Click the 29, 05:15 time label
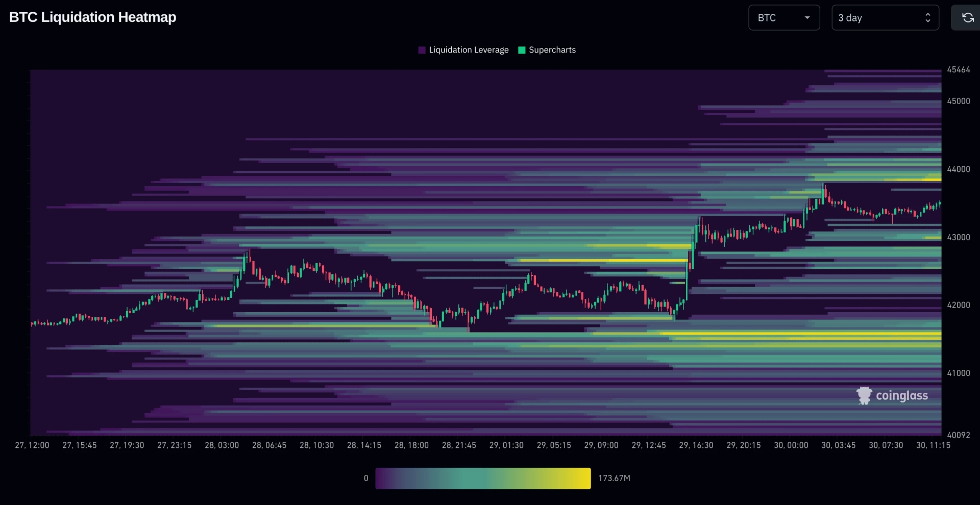The width and height of the screenshot is (980, 505). tap(554, 445)
